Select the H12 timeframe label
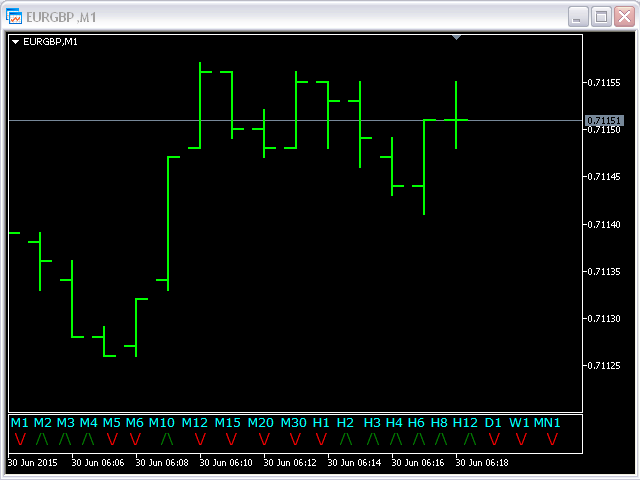The width and height of the screenshot is (640, 480). [465, 422]
